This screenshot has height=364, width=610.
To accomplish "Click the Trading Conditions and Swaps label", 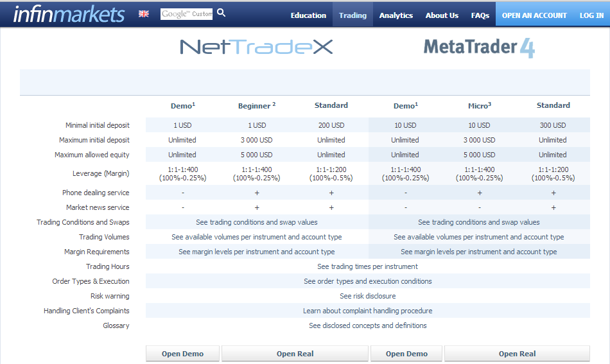I will tap(83, 222).
